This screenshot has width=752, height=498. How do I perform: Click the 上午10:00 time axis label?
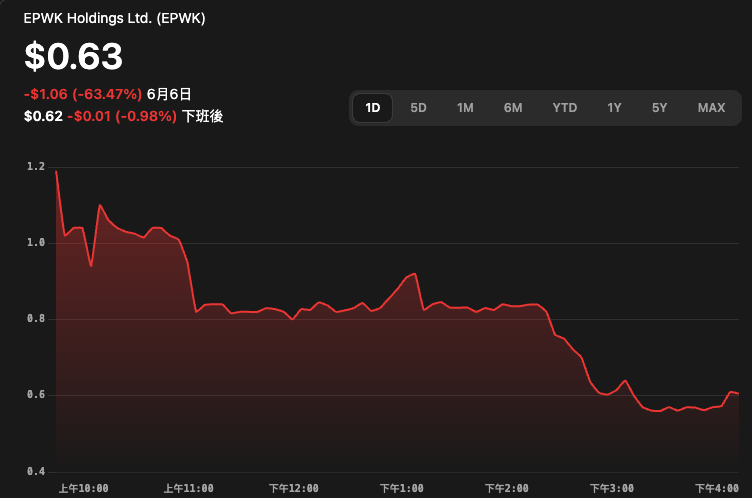click(x=83, y=488)
